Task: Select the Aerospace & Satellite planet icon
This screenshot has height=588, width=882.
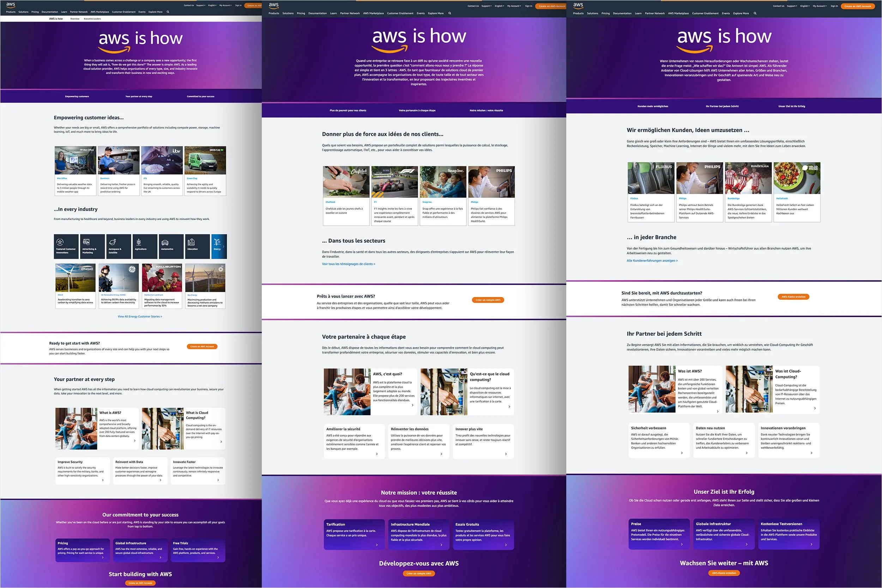Action: (113, 242)
